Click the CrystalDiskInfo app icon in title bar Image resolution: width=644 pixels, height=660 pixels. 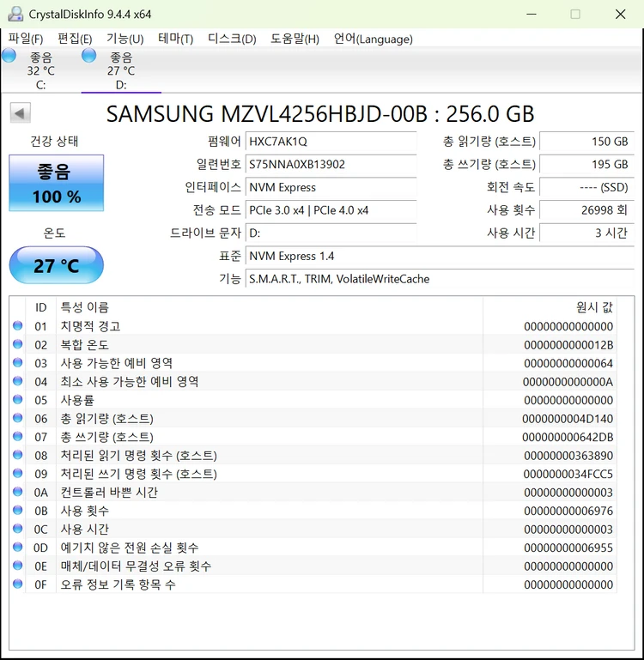pos(15,14)
